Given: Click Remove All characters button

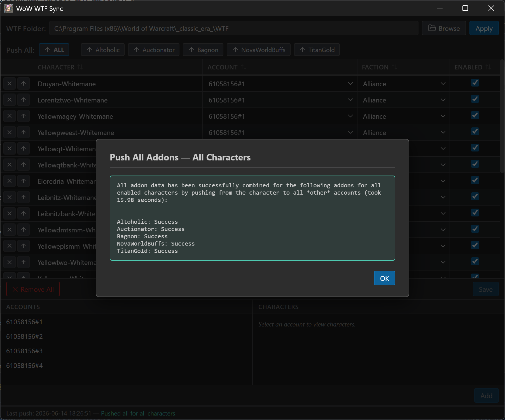Looking at the screenshot, I should tap(33, 289).
